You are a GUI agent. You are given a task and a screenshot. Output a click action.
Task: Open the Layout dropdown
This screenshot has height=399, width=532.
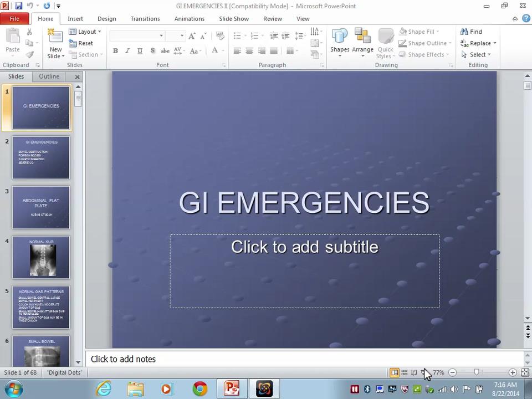[85, 32]
